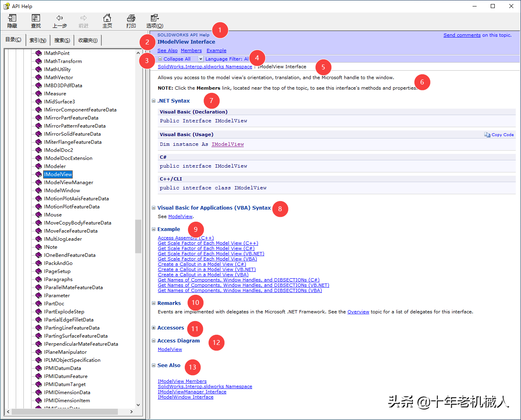Switch to the 索引(N) tab
The width and height of the screenshot is (521, 420).
pyautogui.click(x=38, y=40)
